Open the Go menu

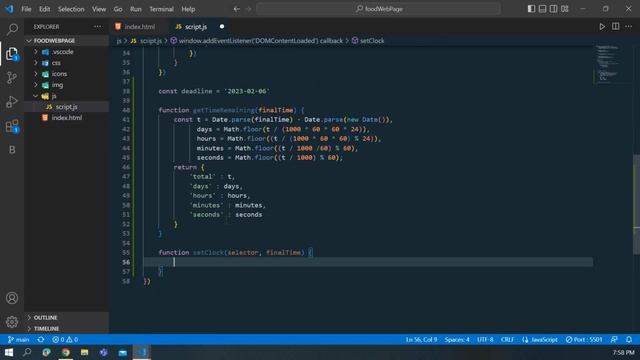[118, 9]
